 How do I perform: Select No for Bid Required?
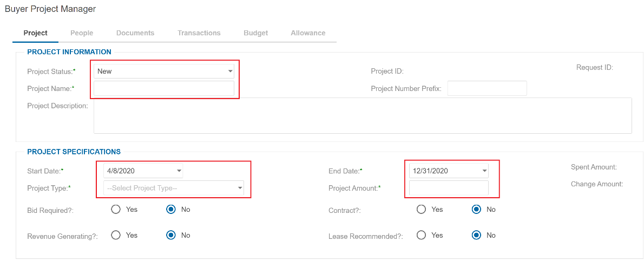point(171,210)
